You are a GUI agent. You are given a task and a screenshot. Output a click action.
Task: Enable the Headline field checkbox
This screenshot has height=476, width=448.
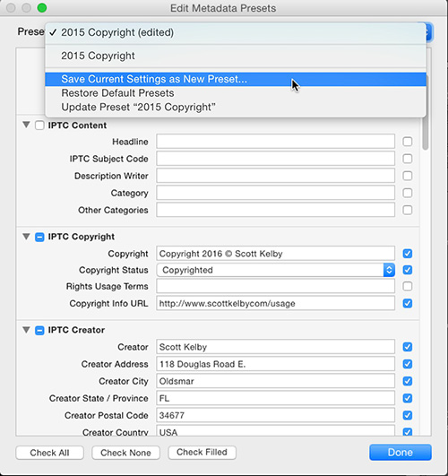pos(408,142)
